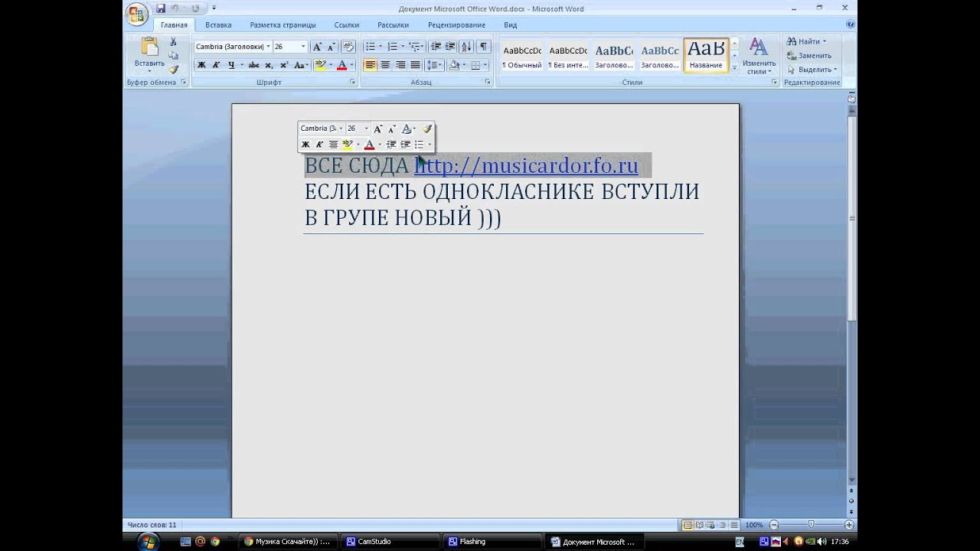This screenshot has height=551, width=980.
Task: Click the ribbon red font color button
Action: [342, 65]
